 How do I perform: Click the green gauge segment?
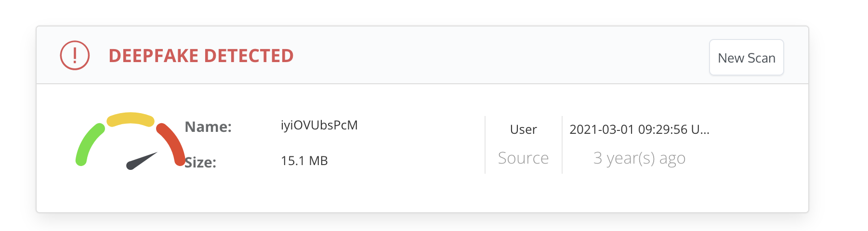click(88, 144)
